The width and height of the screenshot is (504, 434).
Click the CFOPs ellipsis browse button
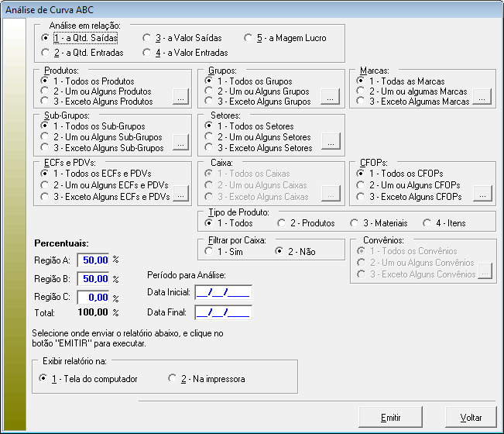click(x=482, y=193)
